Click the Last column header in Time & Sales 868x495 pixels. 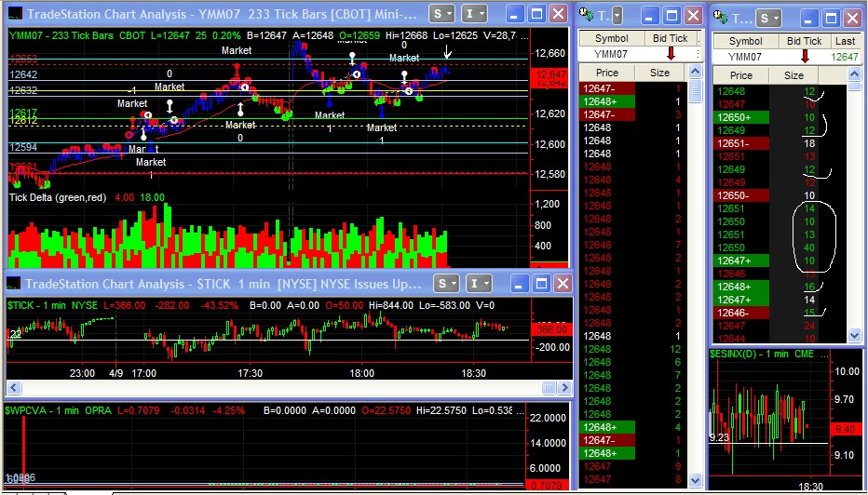point(846,41)
